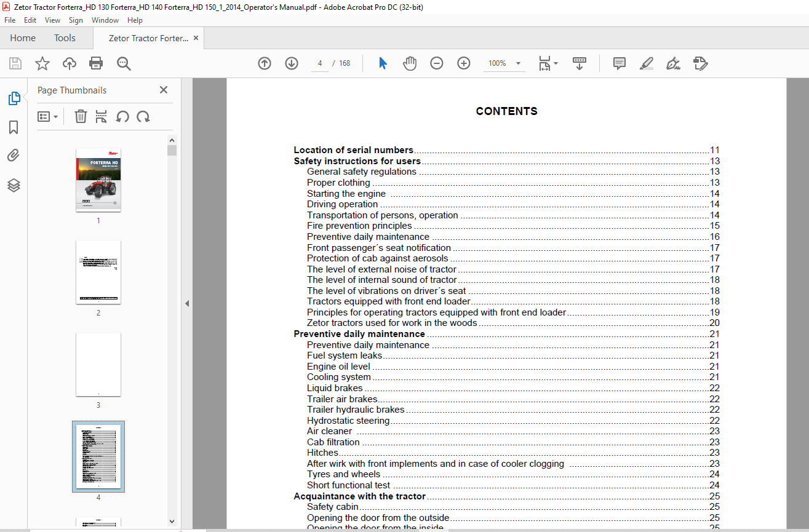
Task: Zoom out with the minus button
Action: [437, 63]
